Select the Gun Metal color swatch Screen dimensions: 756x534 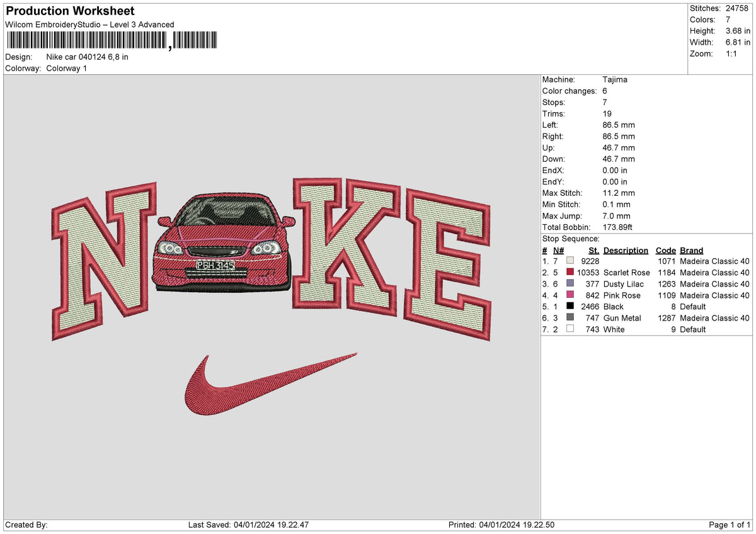(570, 317)
